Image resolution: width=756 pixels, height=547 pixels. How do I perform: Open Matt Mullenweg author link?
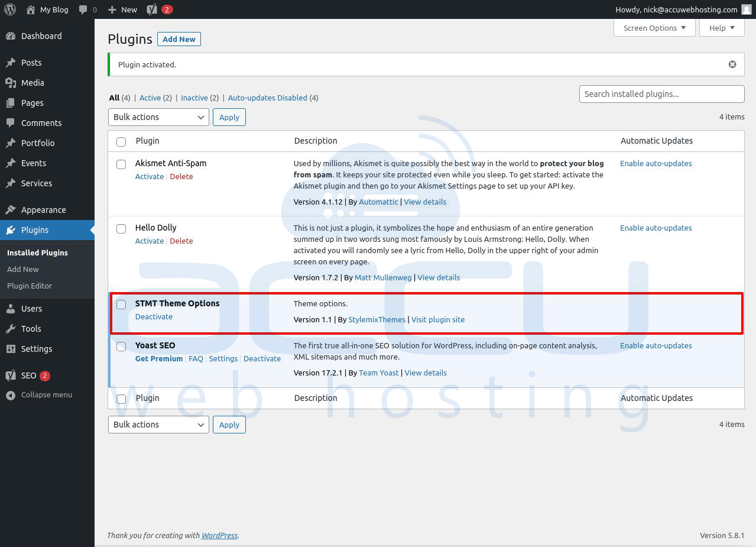[383, 277]
